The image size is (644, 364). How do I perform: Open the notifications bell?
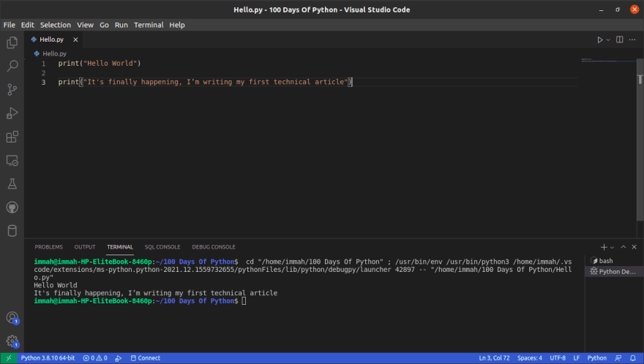(633, 358)
